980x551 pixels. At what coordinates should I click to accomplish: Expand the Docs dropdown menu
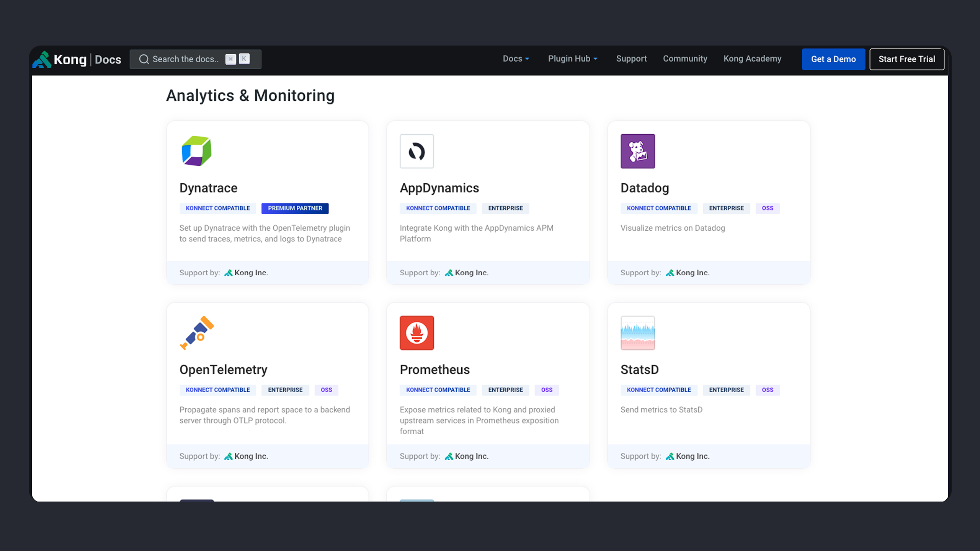pyautogui.click(x=516, y=59)
